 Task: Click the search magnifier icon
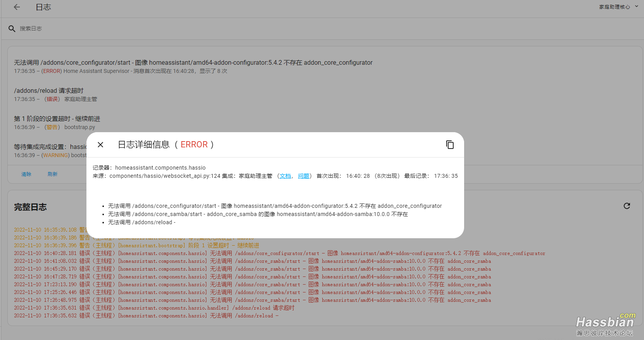point(12,28)
